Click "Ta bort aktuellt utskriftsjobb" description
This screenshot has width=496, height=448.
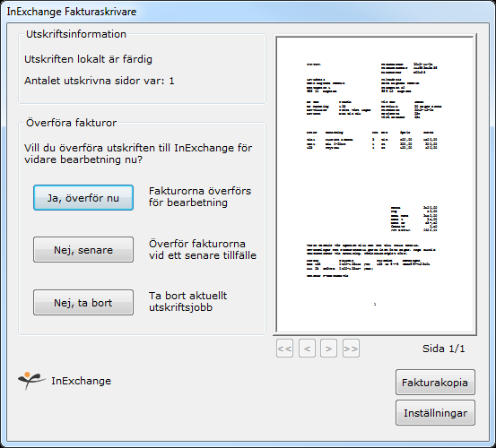(x=187, y=301)
